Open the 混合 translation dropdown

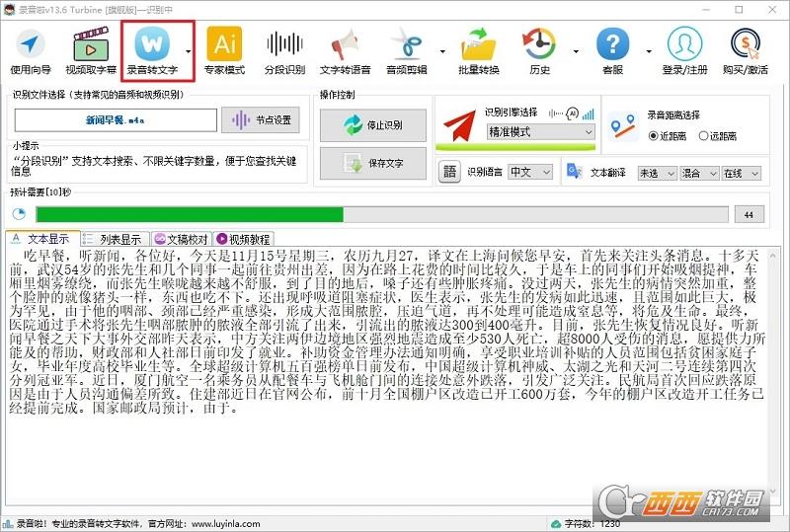(x=699, y=174)
